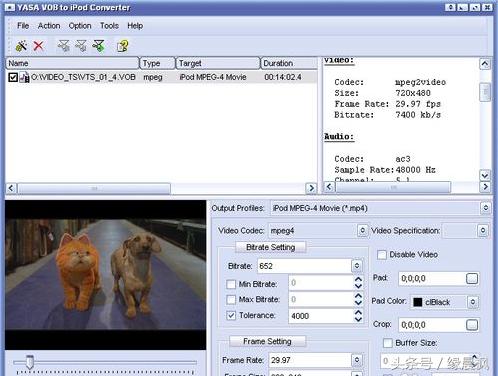
Task: Click the second gray convert toolbar icon
Action: (81, 46)
